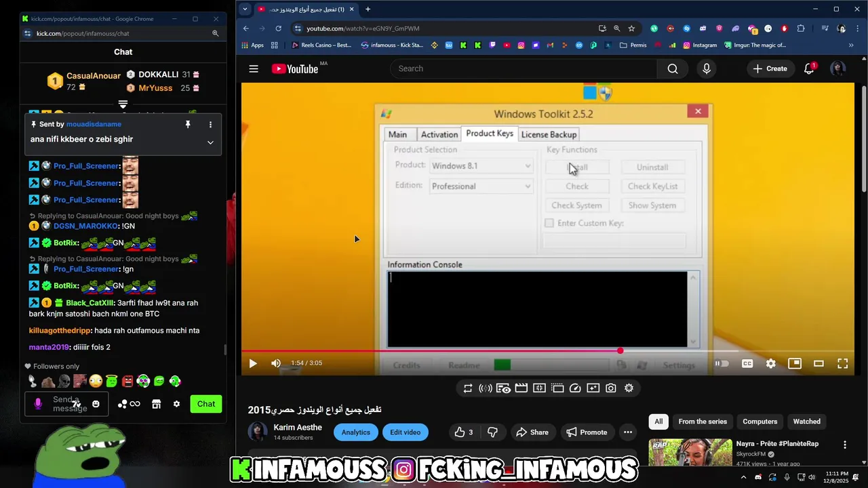Click the green Chat send button
This screenshot has height=488, width=868.
(206, 404)
